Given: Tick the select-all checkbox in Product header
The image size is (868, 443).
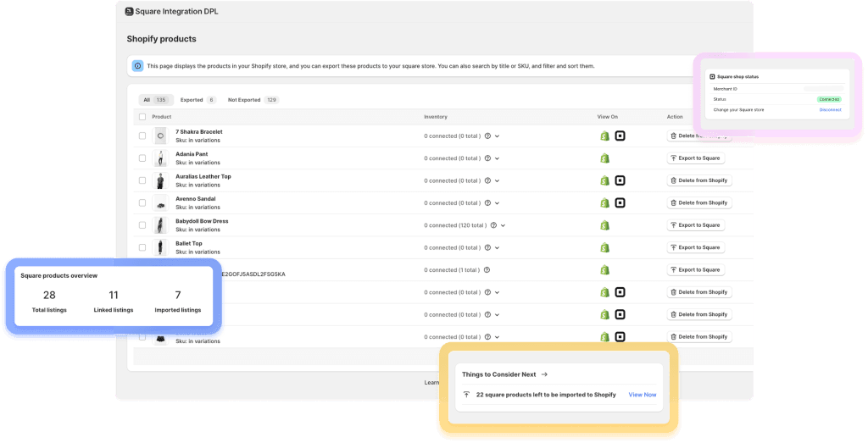Looking at the screenshot, I should (142, 117).
